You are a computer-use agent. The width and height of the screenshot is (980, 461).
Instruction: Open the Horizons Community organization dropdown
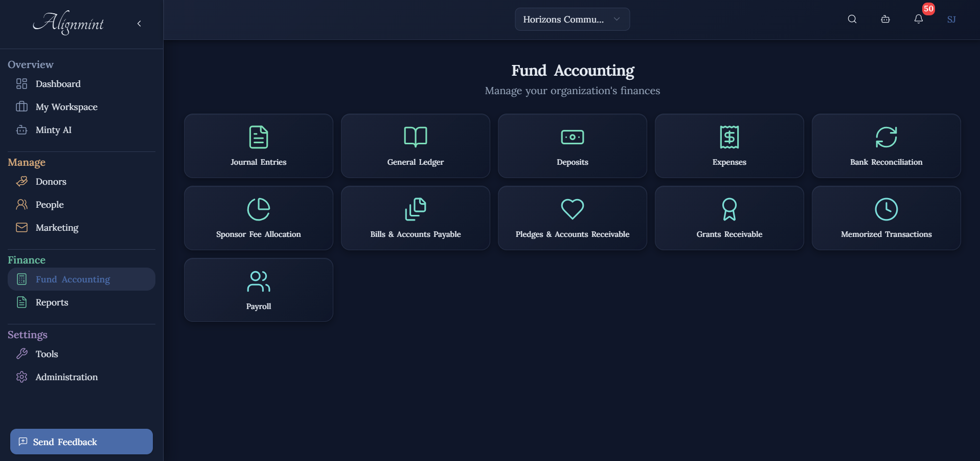point(572,19)
